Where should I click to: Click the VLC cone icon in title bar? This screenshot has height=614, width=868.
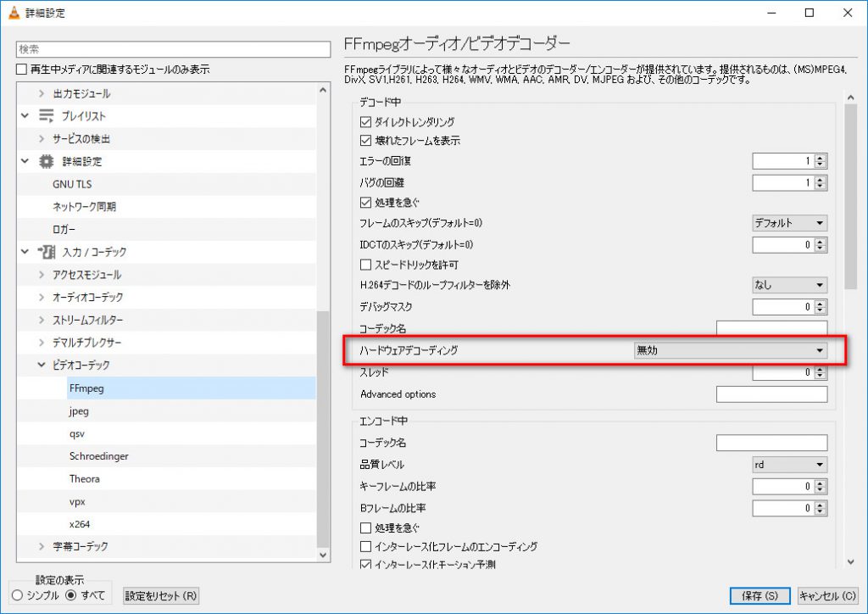point(14,12)
